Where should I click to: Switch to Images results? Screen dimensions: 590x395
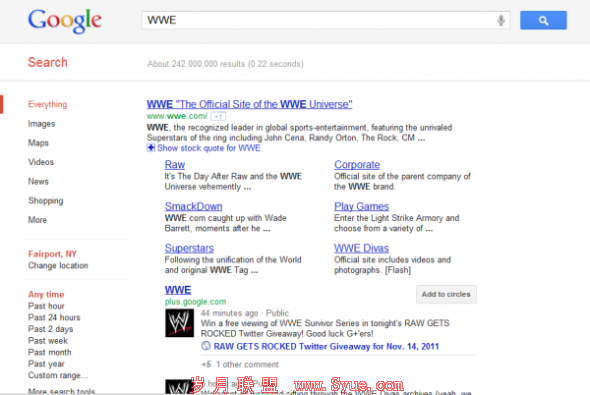click(41, 124)
